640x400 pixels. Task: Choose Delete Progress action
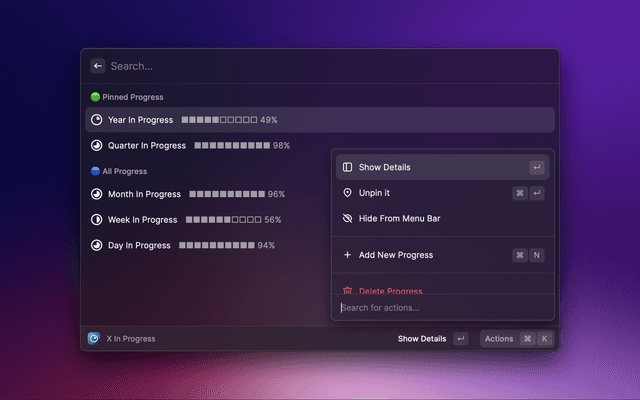pyautogui.click(x=390, y=289)
